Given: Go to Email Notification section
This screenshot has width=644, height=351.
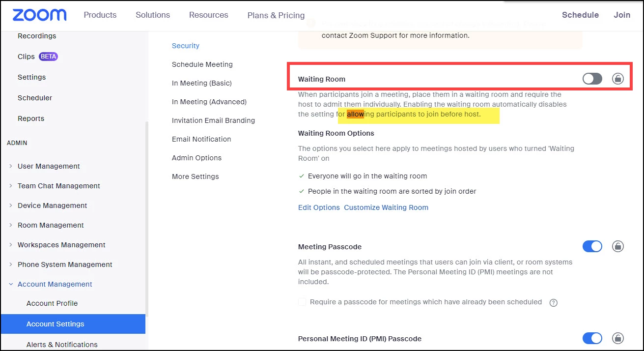Looking at the screenshot, I should tap(201, 139).
